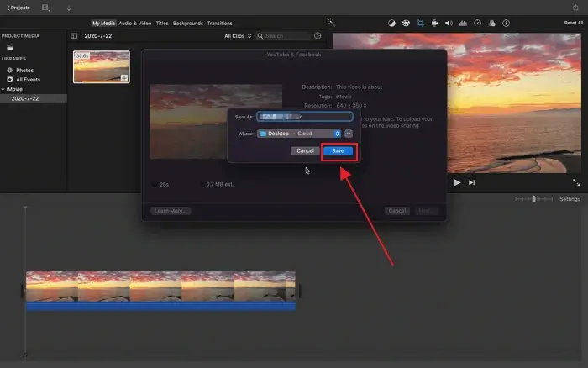Screen dimensions: 588x368
Task: Open the All Clips filter dropdown
Action: 237,36
